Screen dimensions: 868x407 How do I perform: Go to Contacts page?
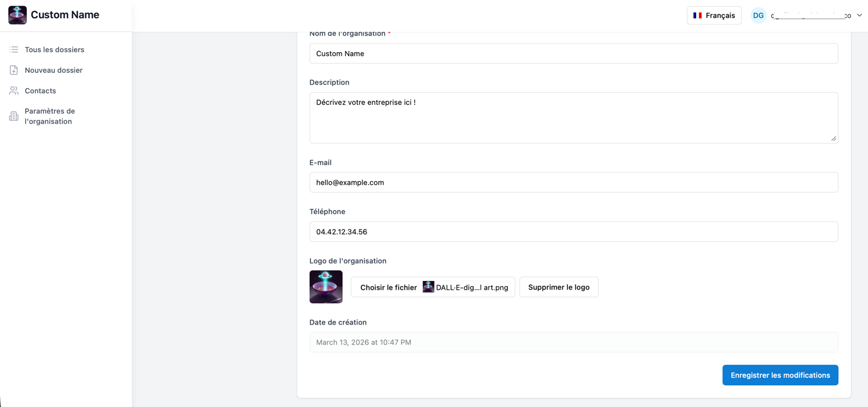[x=40, y=91]
